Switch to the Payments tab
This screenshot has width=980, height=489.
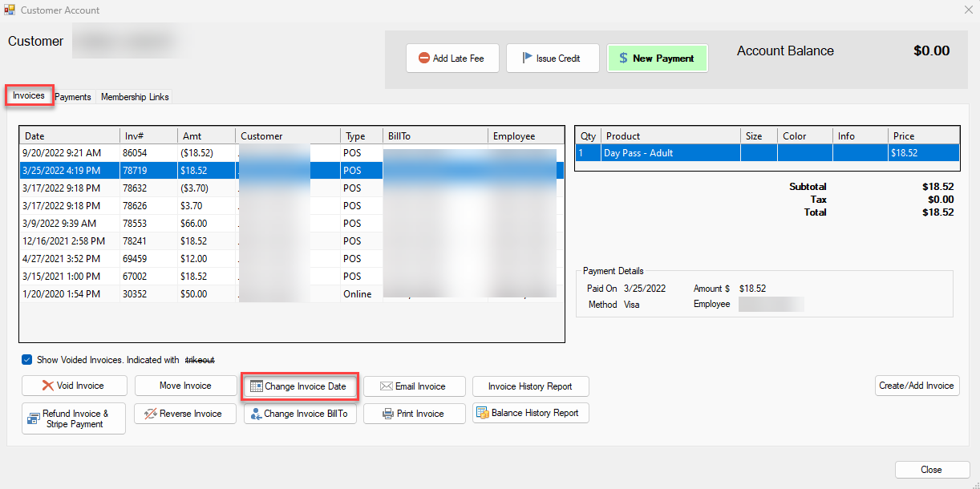tap(73, 96)
